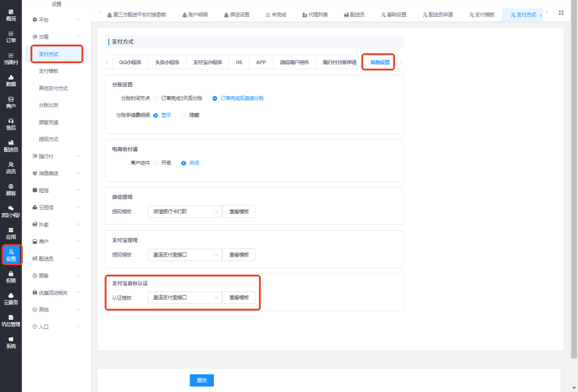578x392 pixels.
Task: Open 顾客 in the dark left sidebar
Action: pos(11,190)
